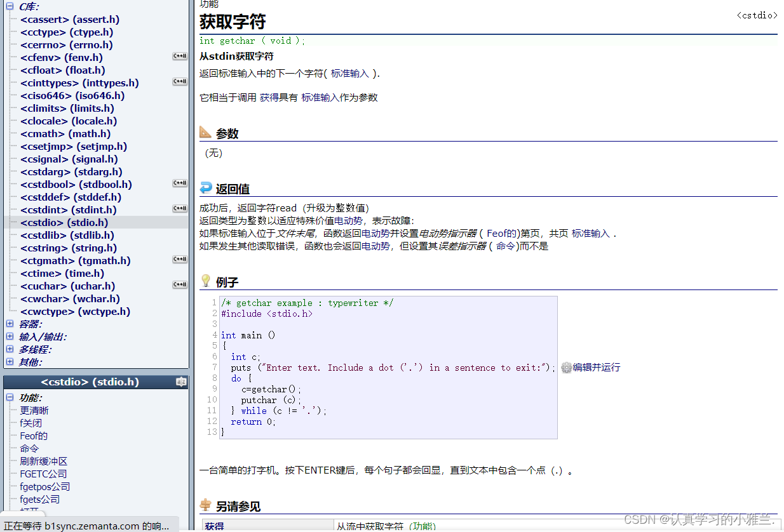Open the <cfloat> (float.h) reference

pyautogui.click(x=62, y=70)
